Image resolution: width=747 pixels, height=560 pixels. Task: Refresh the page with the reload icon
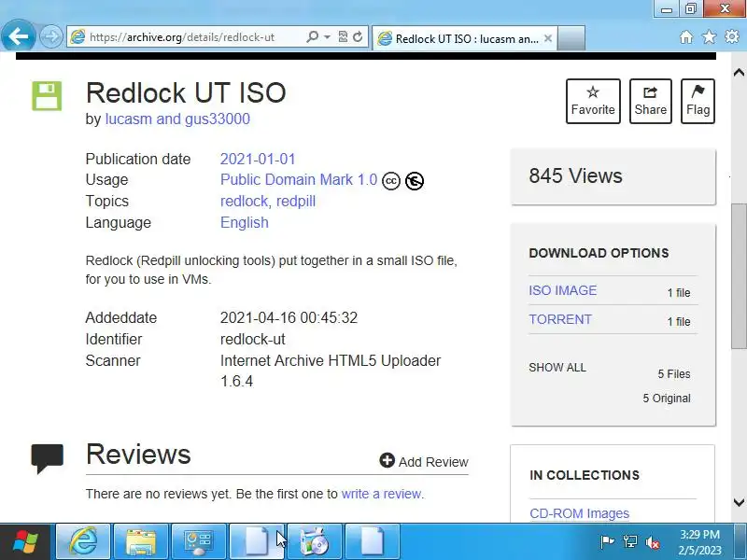pos(358,36)
